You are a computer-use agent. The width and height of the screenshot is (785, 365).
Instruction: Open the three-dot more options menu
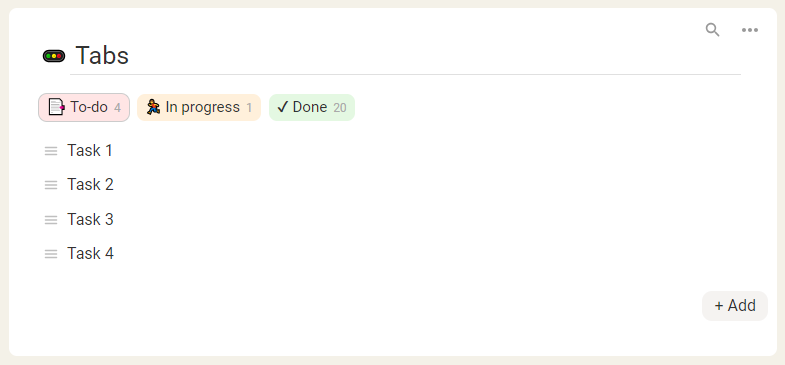(749, 30)
